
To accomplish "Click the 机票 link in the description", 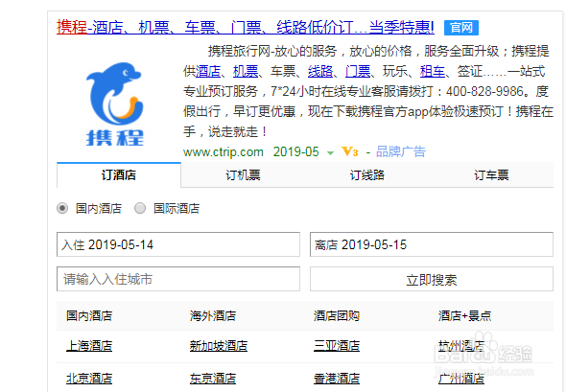I will 246,72.
